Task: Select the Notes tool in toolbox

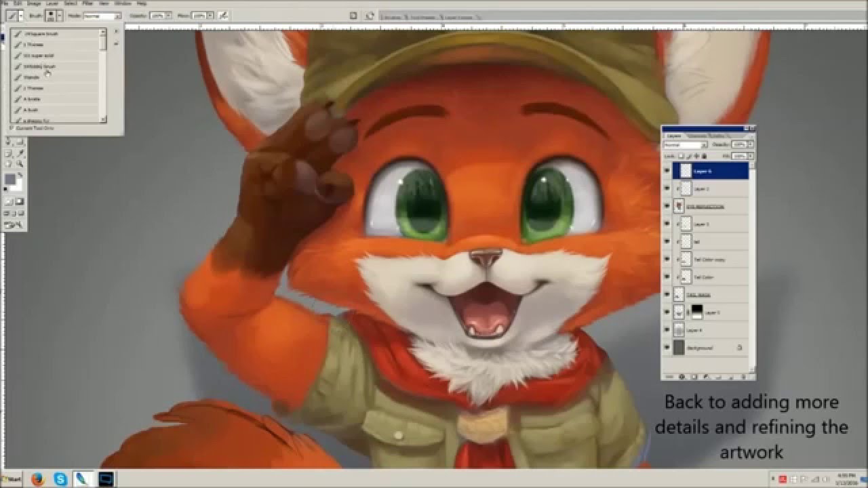Action: pyautogui.click(x=7, y=153)
